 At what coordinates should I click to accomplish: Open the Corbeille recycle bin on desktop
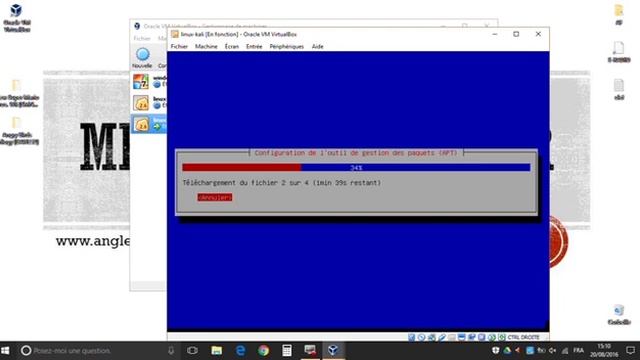(x=619, y=315)
